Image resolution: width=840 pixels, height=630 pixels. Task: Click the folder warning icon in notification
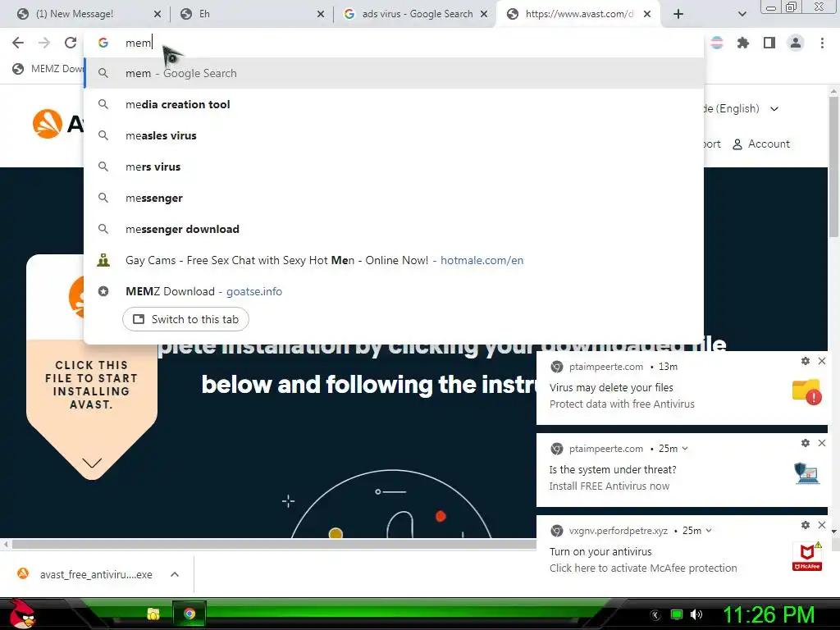point(807,392)
